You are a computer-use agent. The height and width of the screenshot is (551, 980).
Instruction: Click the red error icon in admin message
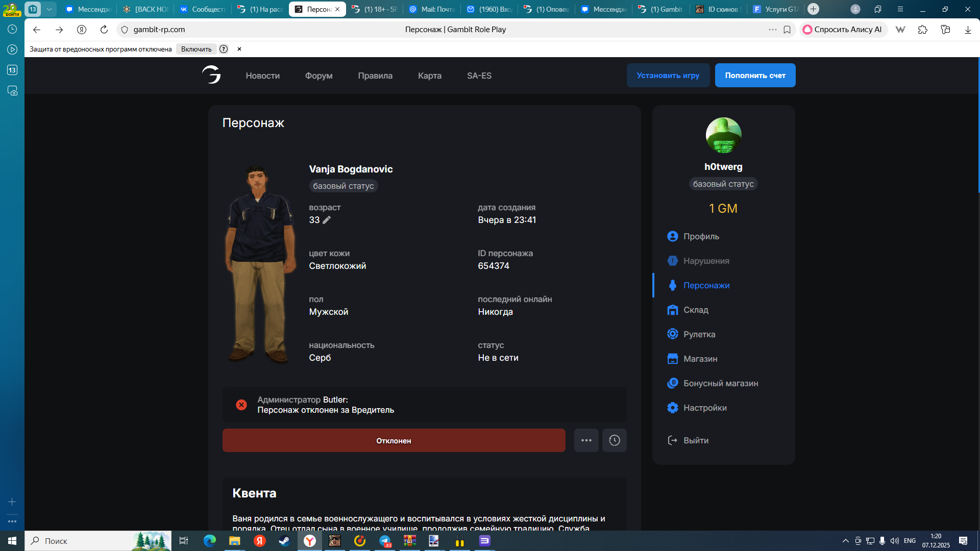241,405
